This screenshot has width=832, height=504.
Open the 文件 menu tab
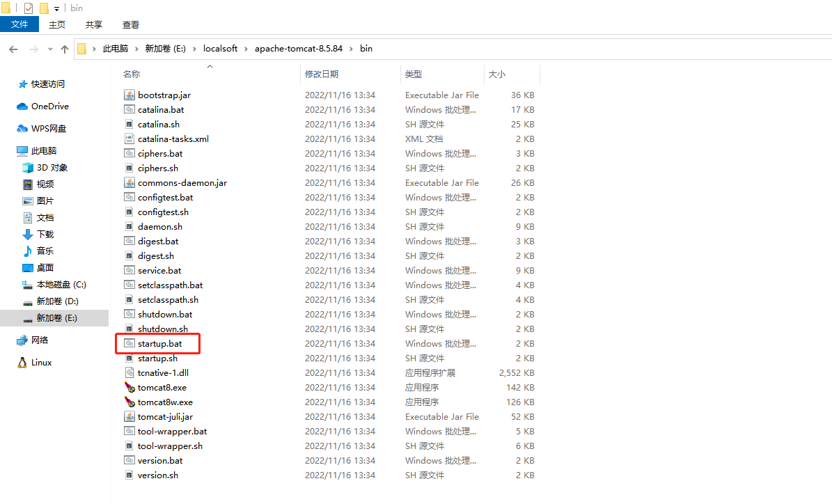click(x=19, y=24)
